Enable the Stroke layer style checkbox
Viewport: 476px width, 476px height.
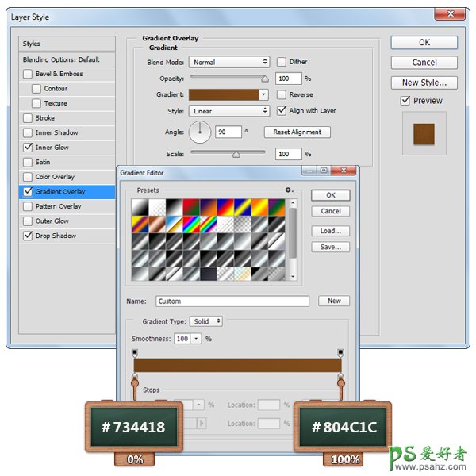point(29,118)
